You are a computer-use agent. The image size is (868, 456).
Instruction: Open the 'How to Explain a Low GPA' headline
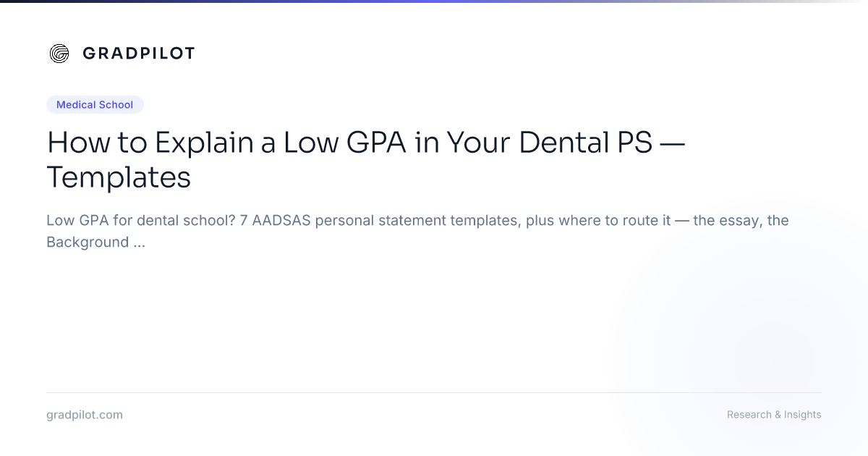366,160
